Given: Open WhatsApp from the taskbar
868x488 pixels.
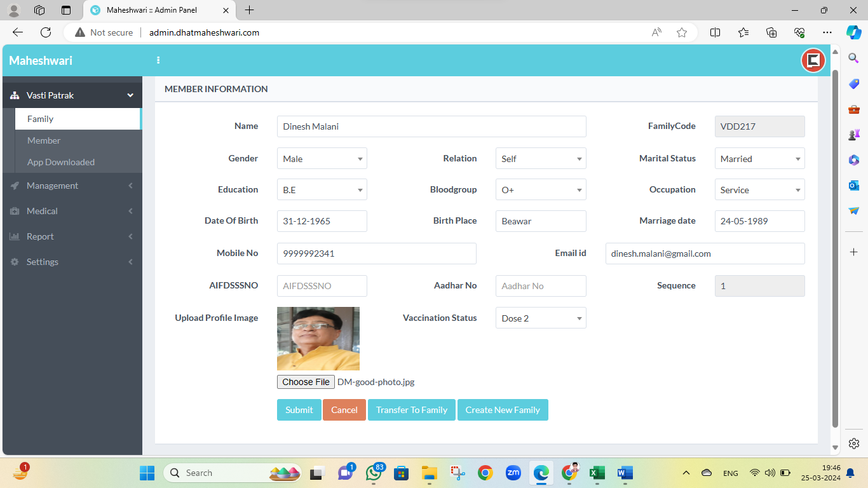Looking at the screenshot, I should click(374, 473).
